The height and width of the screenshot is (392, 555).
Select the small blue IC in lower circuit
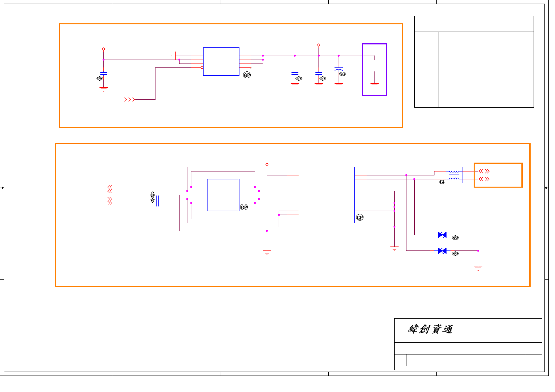223,195
